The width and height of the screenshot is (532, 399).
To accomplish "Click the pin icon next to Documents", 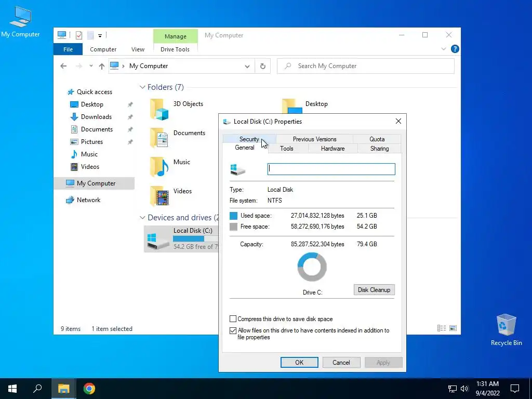I will 130,129.
